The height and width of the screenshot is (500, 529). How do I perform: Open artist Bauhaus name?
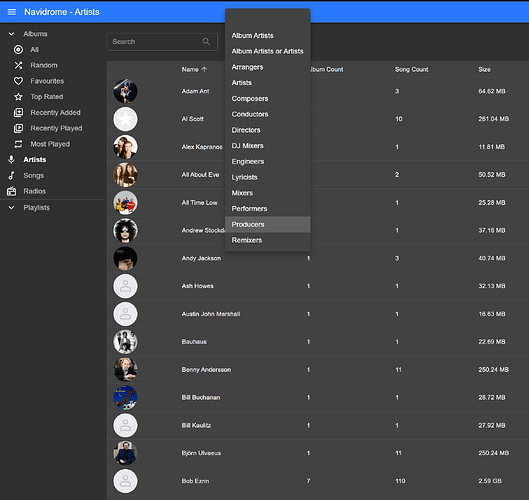pos(194,342)
